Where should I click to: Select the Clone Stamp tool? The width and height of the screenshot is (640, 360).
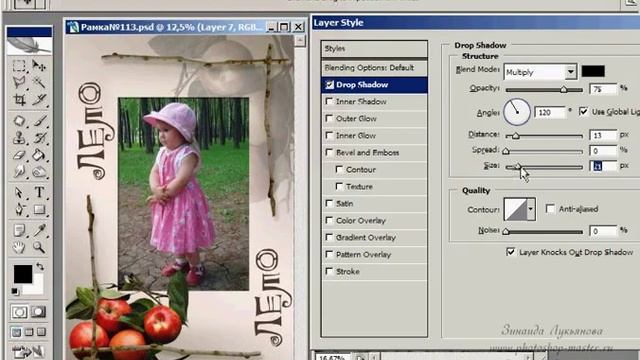click(x=19, y=138)
